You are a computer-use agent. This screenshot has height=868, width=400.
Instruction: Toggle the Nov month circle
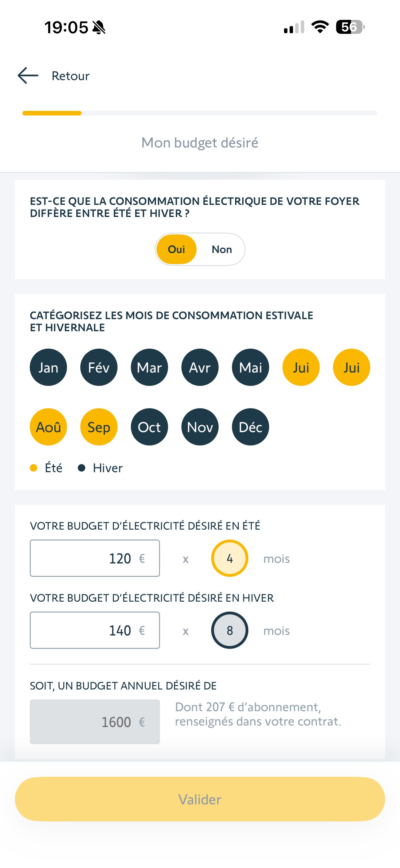tap(200, 427)
